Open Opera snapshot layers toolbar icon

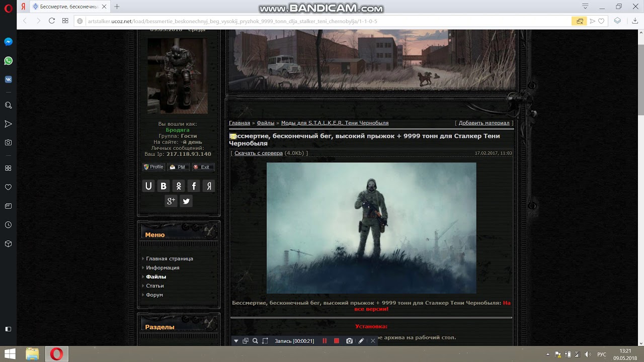(617, 21)
